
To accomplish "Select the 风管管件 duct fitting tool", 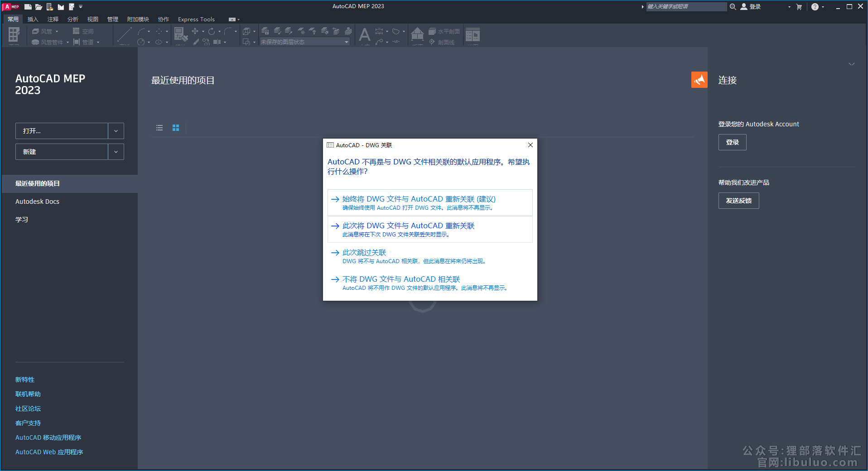I will point(48,42).
